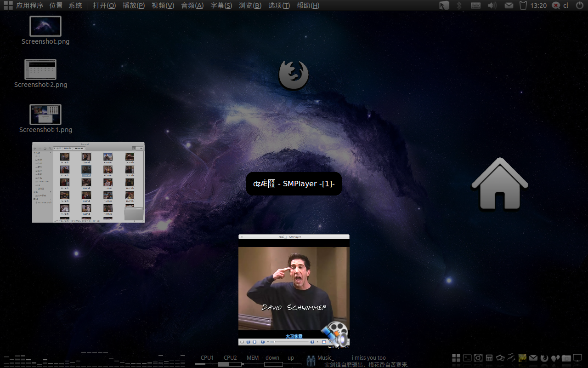Select the file manager window preview

88,182
